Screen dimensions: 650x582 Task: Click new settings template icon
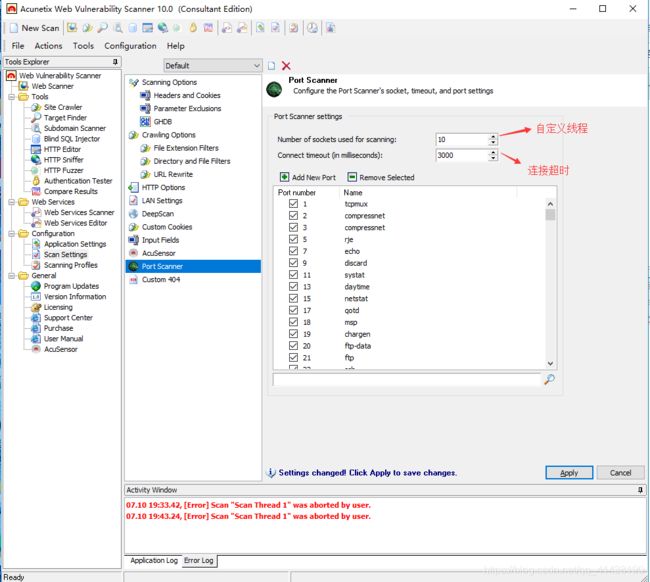click(272, 65)
